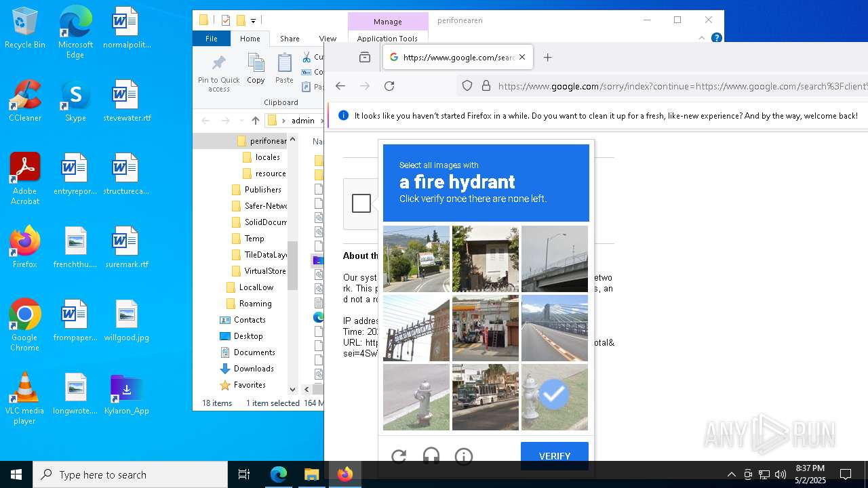Open the File tab in Explorer
This screenshot has width=868, height=488.
(x=212, y=39)
